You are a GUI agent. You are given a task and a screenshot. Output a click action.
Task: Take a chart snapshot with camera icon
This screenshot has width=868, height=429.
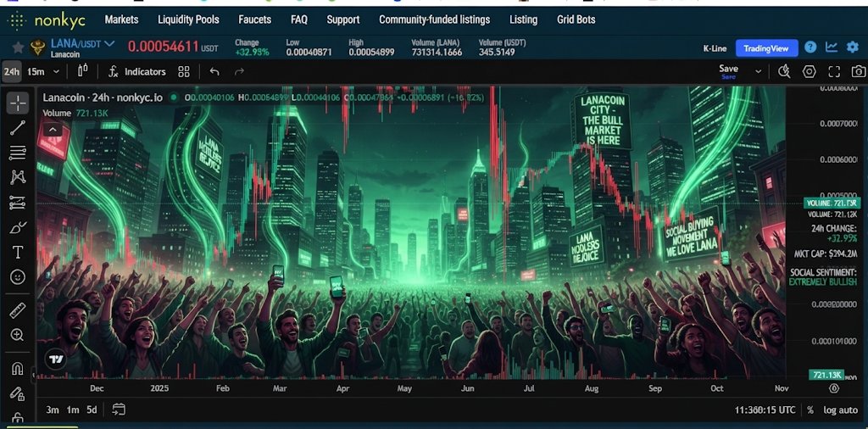pyautogui.click(x=859, y=71)
